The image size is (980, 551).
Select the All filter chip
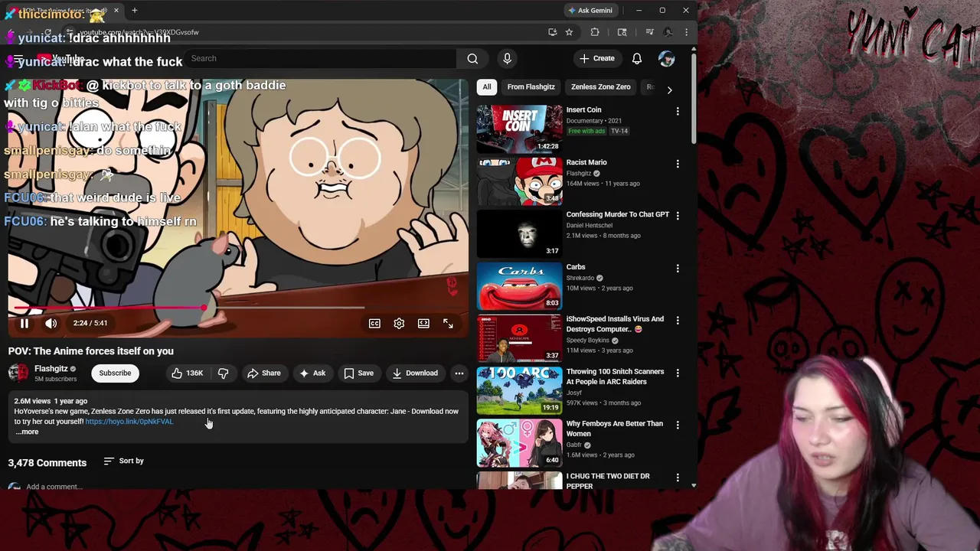pyautogui.click(x=487, y=87)
